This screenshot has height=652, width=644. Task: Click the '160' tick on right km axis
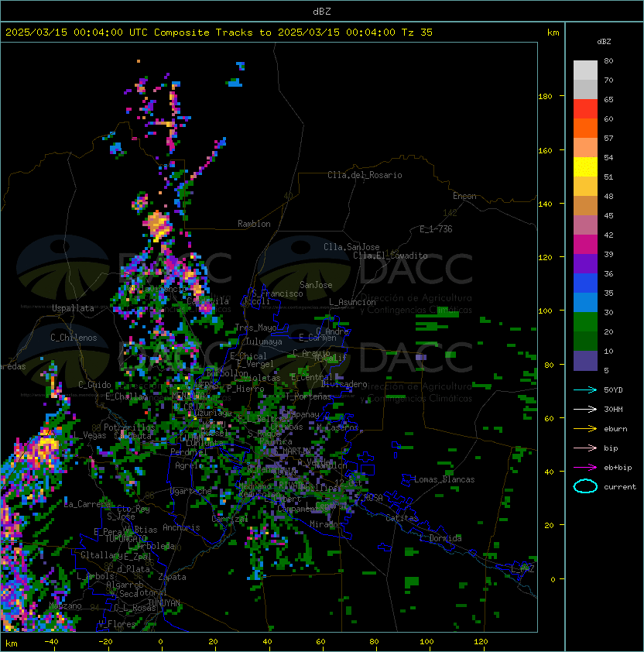(x=545, y=150)
